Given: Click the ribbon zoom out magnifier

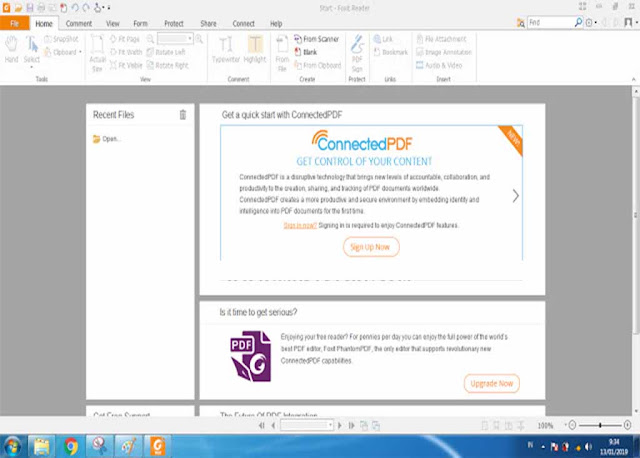Looking at the screenshot, I should coord(151,39).
